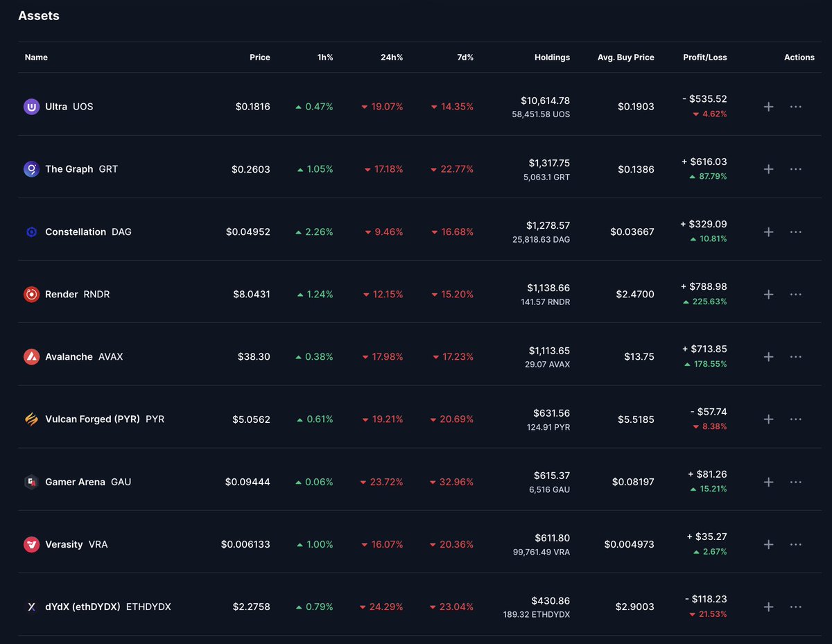Click the dYdX loss - $118.23
The width and height of the screenshot is (832, 644).
pos(705,599)
